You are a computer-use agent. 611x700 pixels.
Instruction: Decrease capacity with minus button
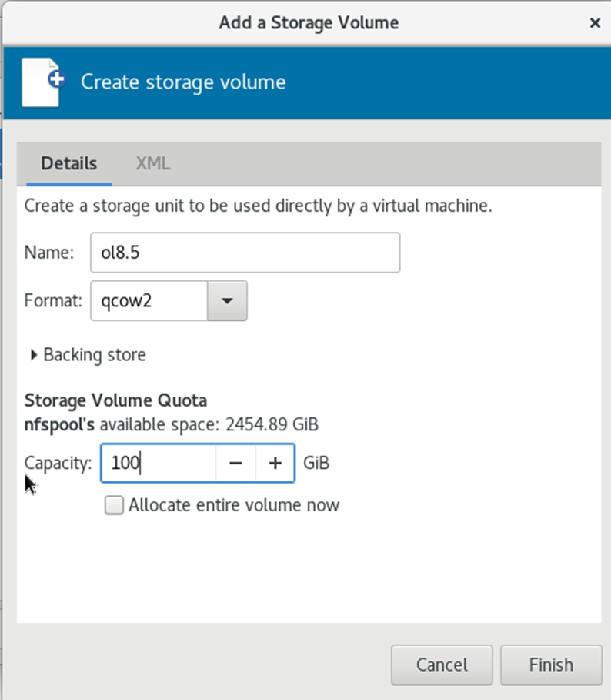click(235, 463)
